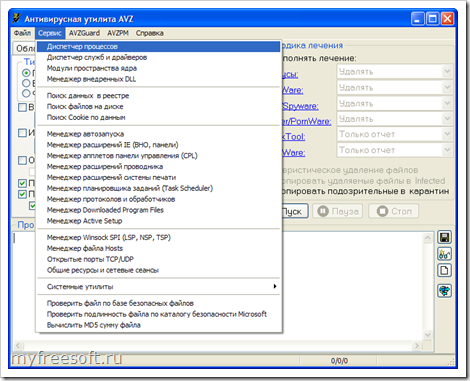Open the AVZPM menu
The width and height of the screenshot is (470, 381).
(x=118, y=33)
